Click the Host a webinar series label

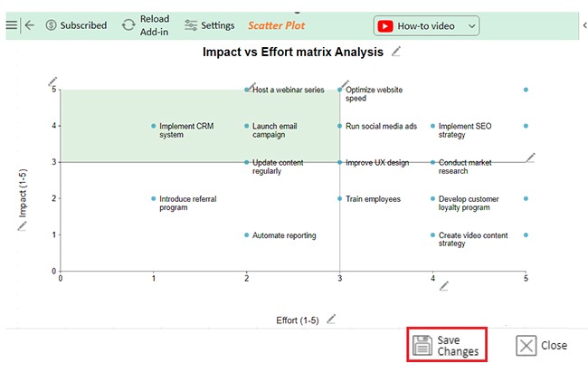(x=288, y=90)
